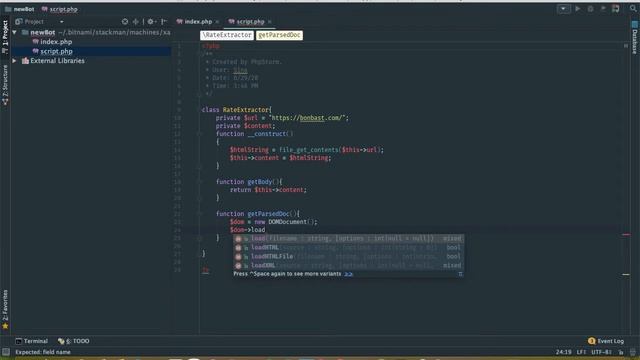This screenshot has width=640, height=360.
Task: Choose load suggestion in autocomplete
Action: pos(348,238)
